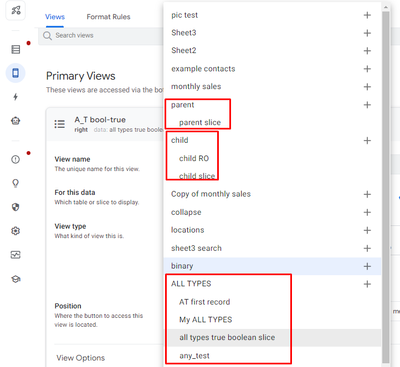The width and height of the screenshot is (400, 367).
Task: Add slice for locations table
Action: [x=367, y=230]
